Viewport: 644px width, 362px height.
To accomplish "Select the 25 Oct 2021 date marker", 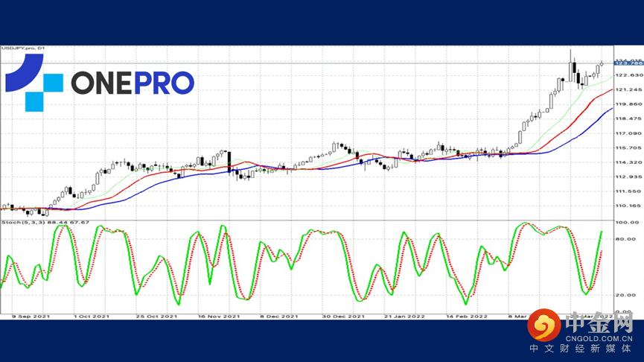I will tap(156, 316).
